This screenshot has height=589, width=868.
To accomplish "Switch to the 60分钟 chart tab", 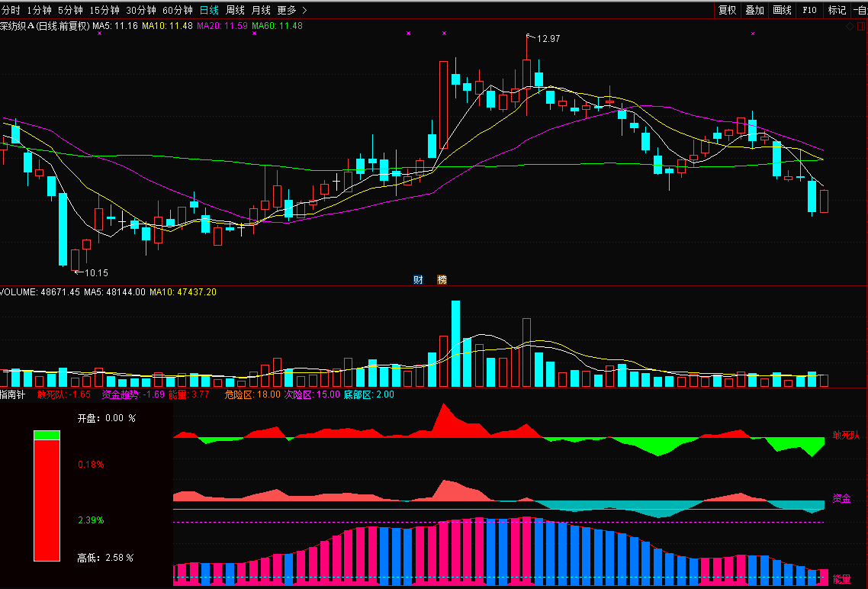I will pos(178,10).
